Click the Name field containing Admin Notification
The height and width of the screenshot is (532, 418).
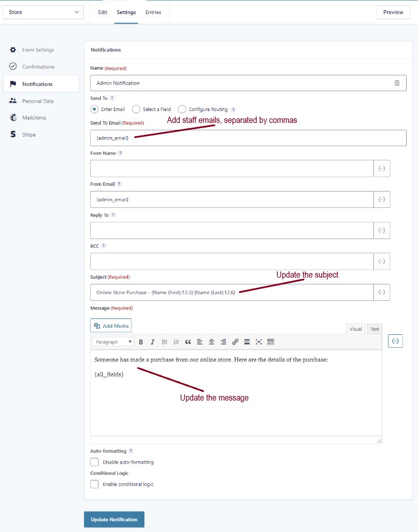pyautogui.click(x=248, y=83)
